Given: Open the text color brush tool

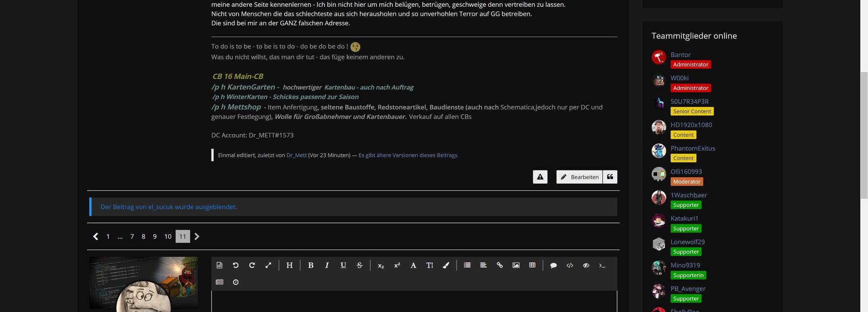Looking at the screenshot, I should (446, 265).
